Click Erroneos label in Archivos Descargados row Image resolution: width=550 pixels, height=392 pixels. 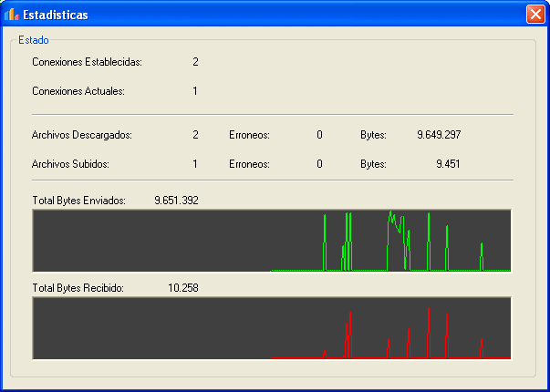[x=249, y=135]
